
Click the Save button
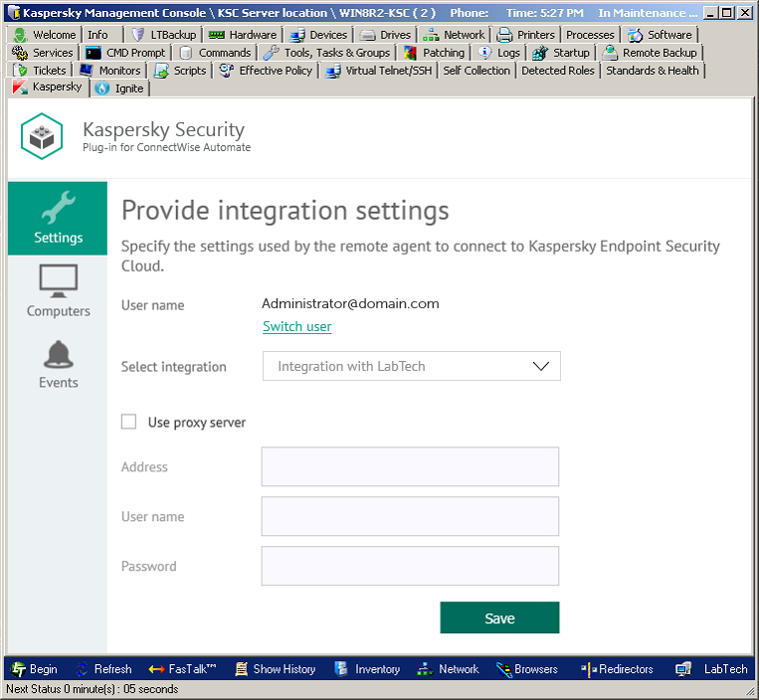(499, 617)
